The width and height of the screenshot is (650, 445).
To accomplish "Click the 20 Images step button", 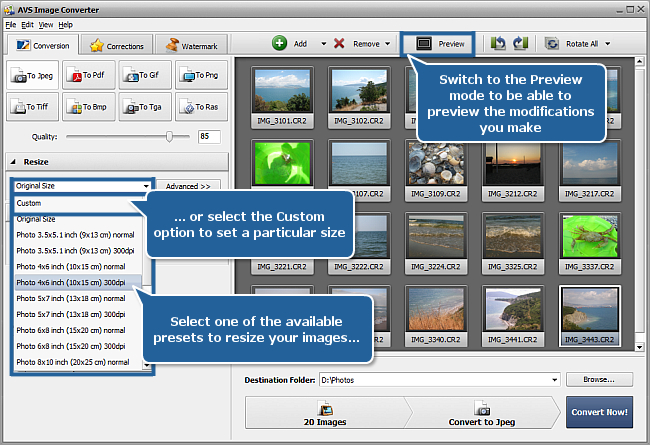I will click(325, 413).
